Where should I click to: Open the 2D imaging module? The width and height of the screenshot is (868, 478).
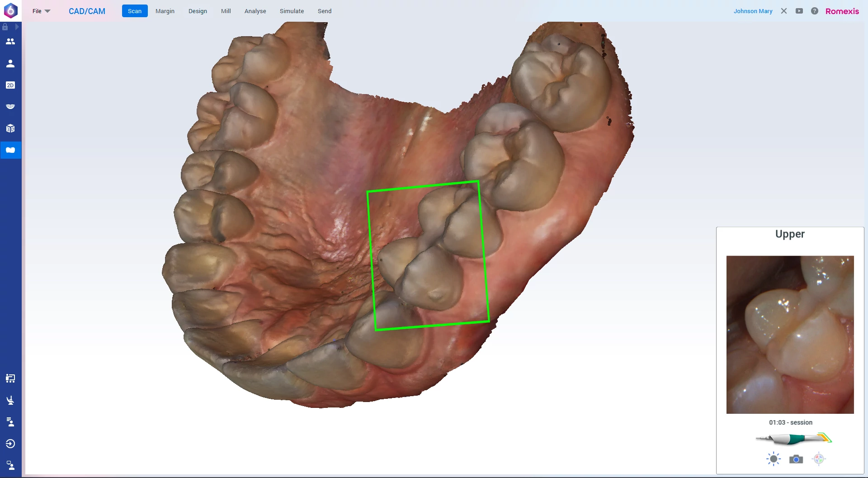tap(10, 85)
